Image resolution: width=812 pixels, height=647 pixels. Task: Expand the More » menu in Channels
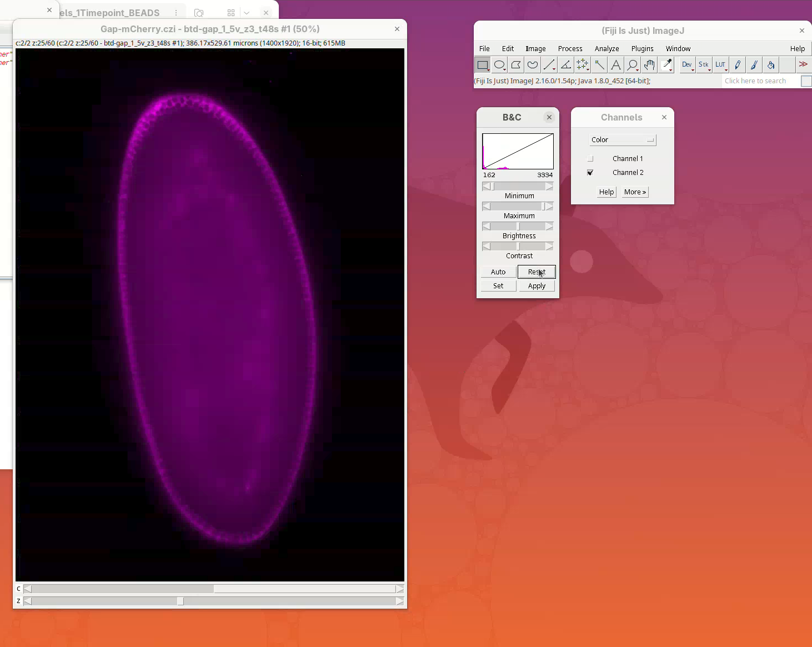[x=635, y=192]
